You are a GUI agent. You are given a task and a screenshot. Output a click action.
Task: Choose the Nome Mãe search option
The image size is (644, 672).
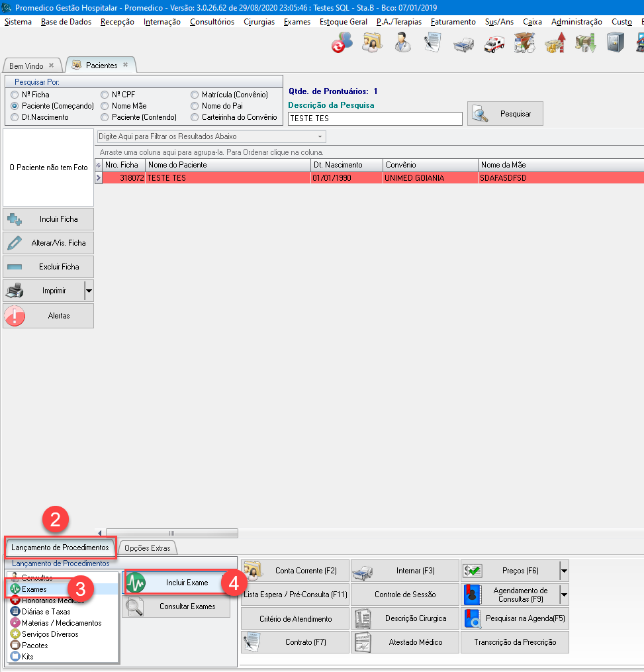coord(105,106)
